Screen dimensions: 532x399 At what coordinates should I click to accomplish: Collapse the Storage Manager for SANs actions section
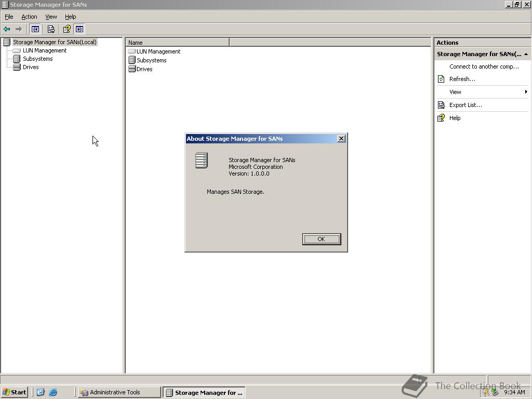tap(526, 54)
